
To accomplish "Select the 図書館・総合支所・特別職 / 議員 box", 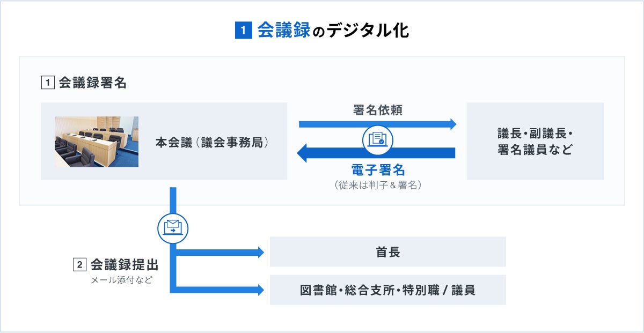I will tap(387, 290).
